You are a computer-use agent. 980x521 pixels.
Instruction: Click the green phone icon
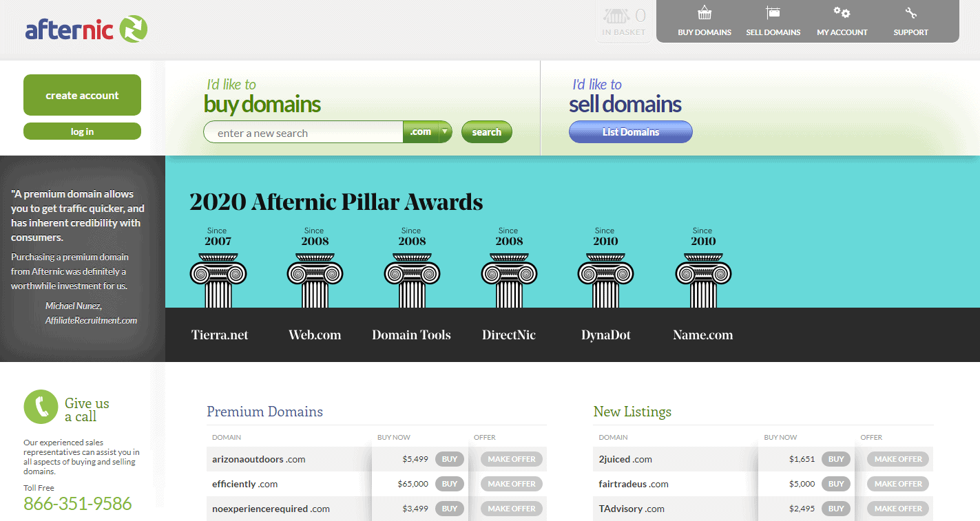41,407
